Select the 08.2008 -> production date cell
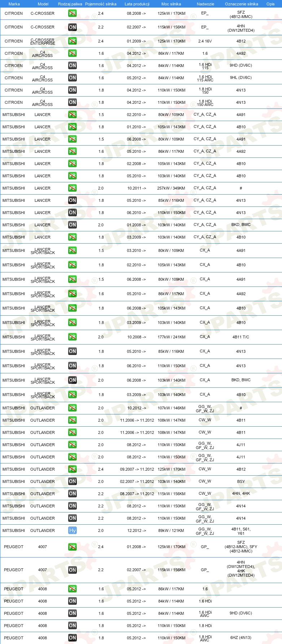 coord(137,13)
